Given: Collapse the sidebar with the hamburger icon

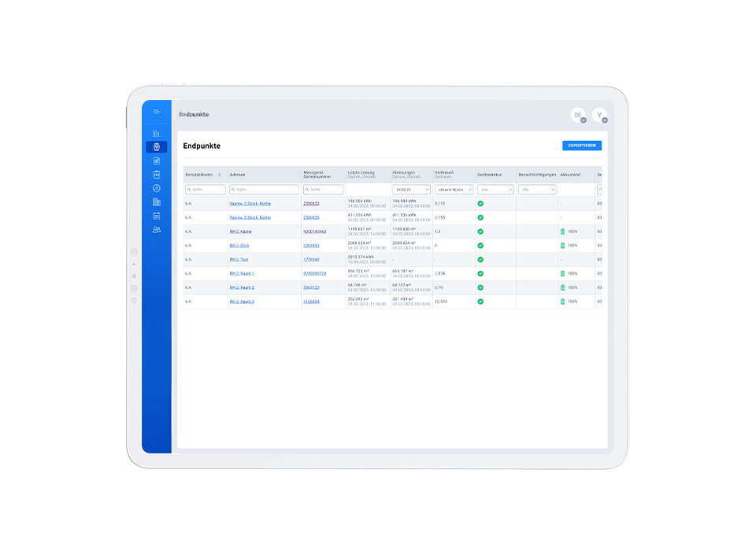Looking at the screenshot, I should (x=157, y=112).
